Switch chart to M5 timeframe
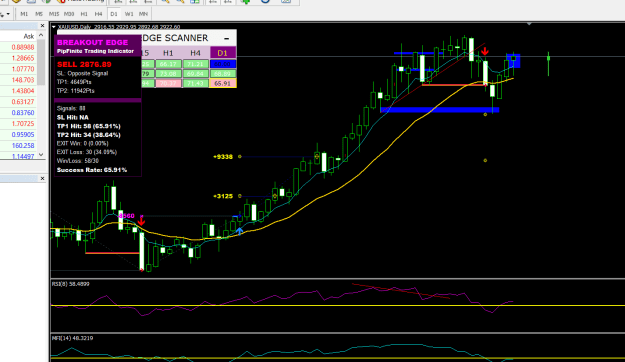 pyautogui.click(x=39, y=14)
